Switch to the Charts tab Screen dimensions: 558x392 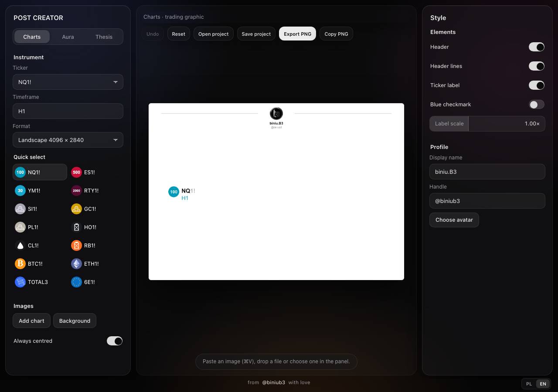pyautogui.click(x=32, y=37)
